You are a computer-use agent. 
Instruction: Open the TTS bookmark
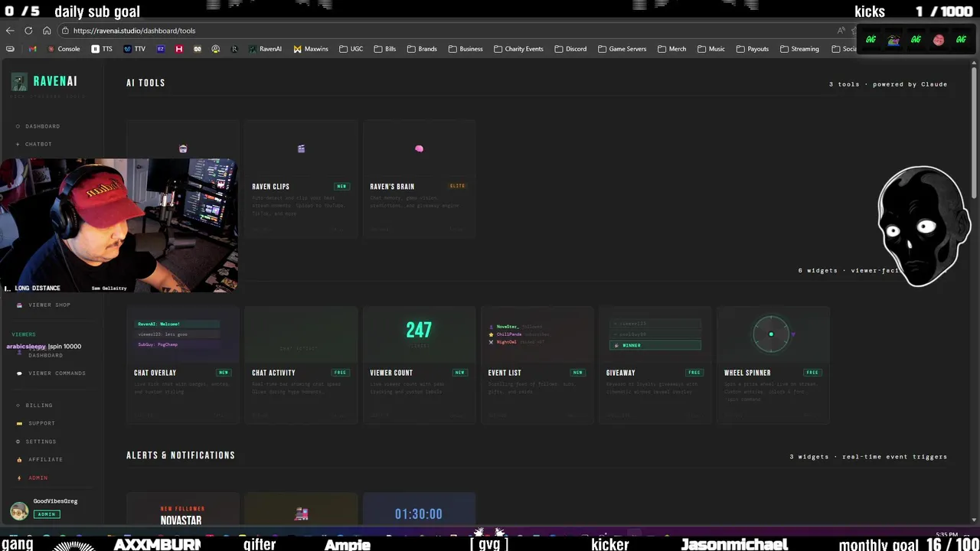(102, 49)
